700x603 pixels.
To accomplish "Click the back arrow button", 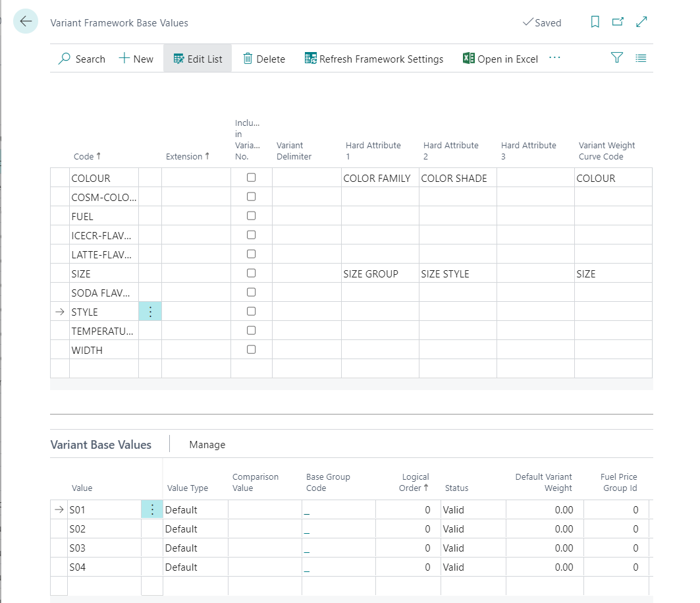I will 26,22.
